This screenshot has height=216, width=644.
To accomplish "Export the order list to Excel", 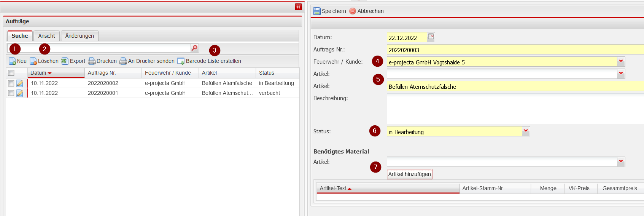I will tap(65, 61).
